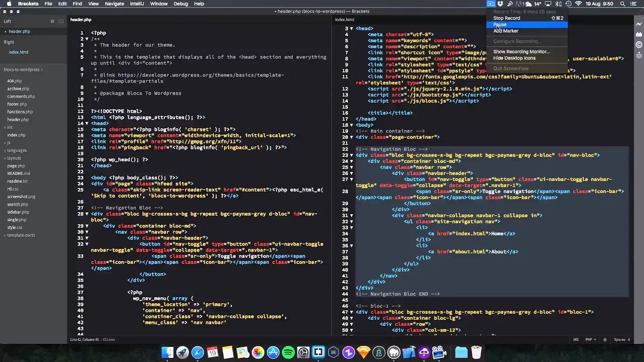
Task: Open Sketch from the dock
Action: coord(364,352)
